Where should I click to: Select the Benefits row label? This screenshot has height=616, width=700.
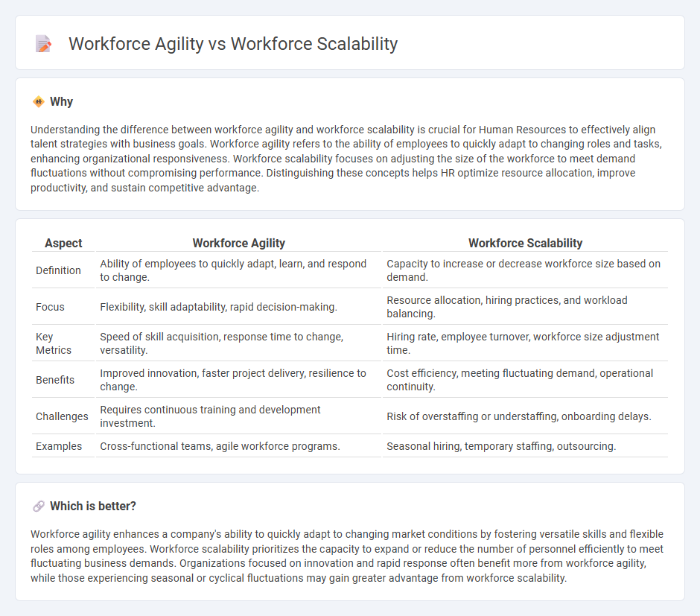[55, 380]
